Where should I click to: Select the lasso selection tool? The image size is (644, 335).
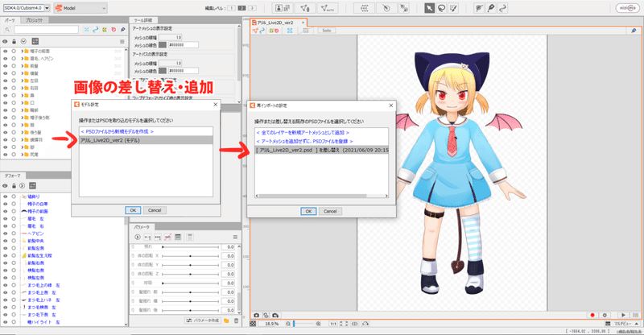pos(441,8)
